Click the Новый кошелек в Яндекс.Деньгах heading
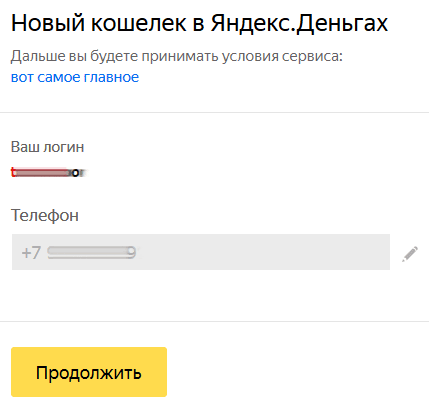The image size is (429, 408). (x=200, y=23)
